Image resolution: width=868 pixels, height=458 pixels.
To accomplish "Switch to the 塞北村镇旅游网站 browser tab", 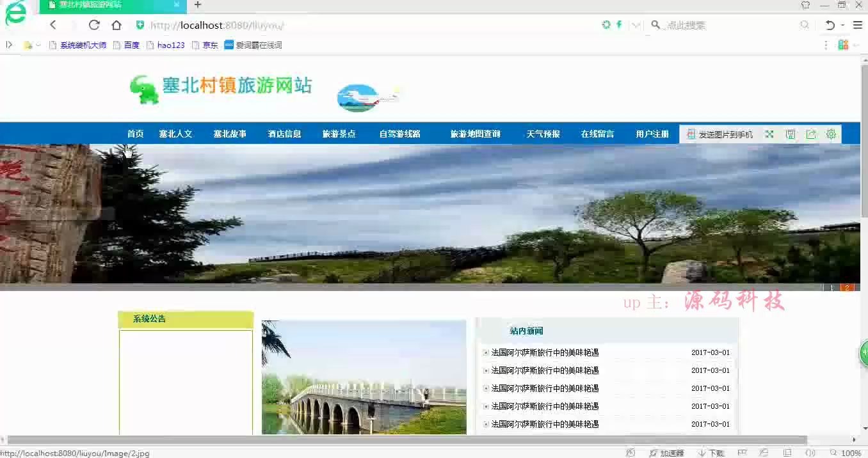I will pyautogui.click(x=102, y=7).
